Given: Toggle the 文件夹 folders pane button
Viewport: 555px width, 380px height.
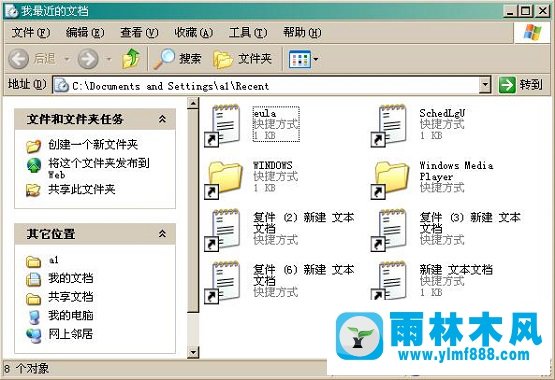Looking at the screenshot, I should click(243, 58).
